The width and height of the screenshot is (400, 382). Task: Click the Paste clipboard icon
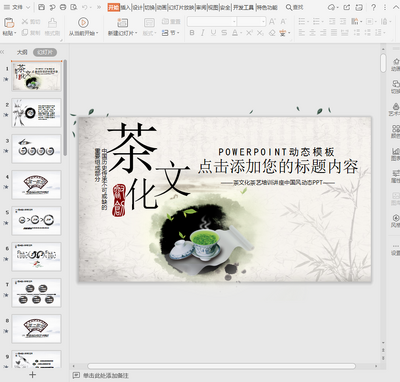[9, 23]
